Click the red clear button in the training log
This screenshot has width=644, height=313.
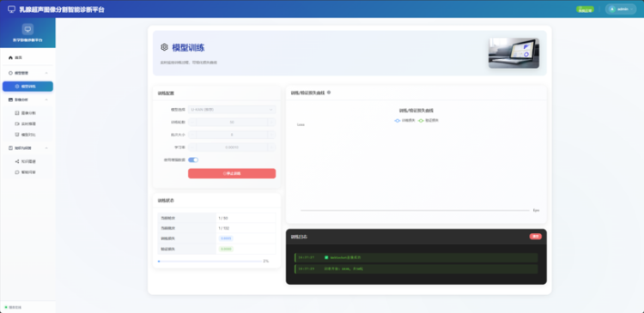tap(536, 237)
